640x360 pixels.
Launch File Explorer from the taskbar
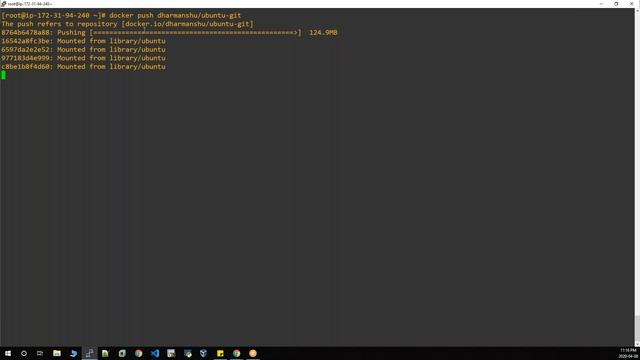[57, 353]
